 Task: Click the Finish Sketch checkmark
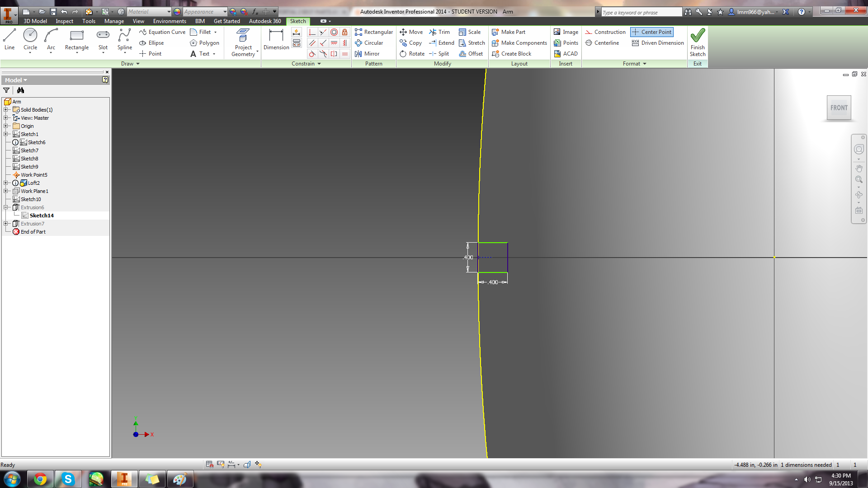click(698, 42)
